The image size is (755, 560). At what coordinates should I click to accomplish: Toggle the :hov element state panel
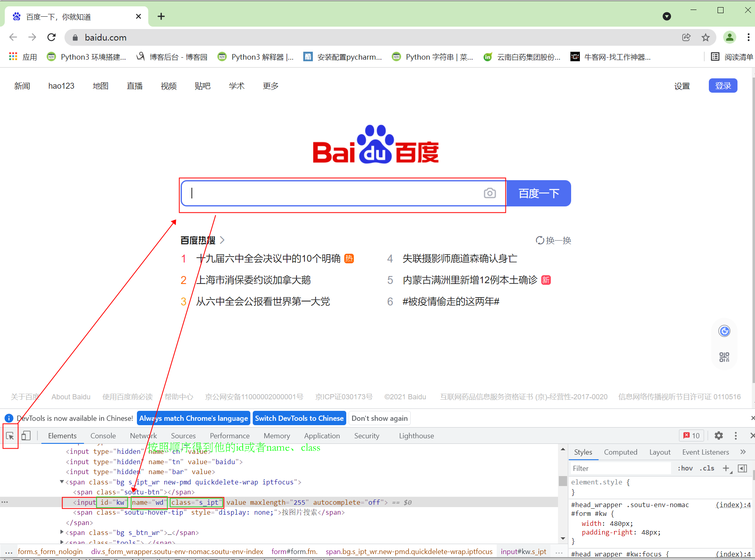pos(685,469)
